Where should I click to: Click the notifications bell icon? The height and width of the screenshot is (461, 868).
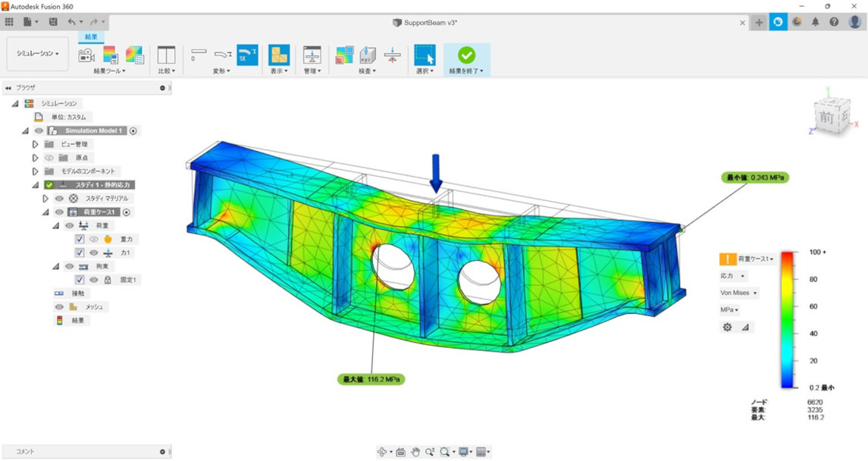[816, 22]
